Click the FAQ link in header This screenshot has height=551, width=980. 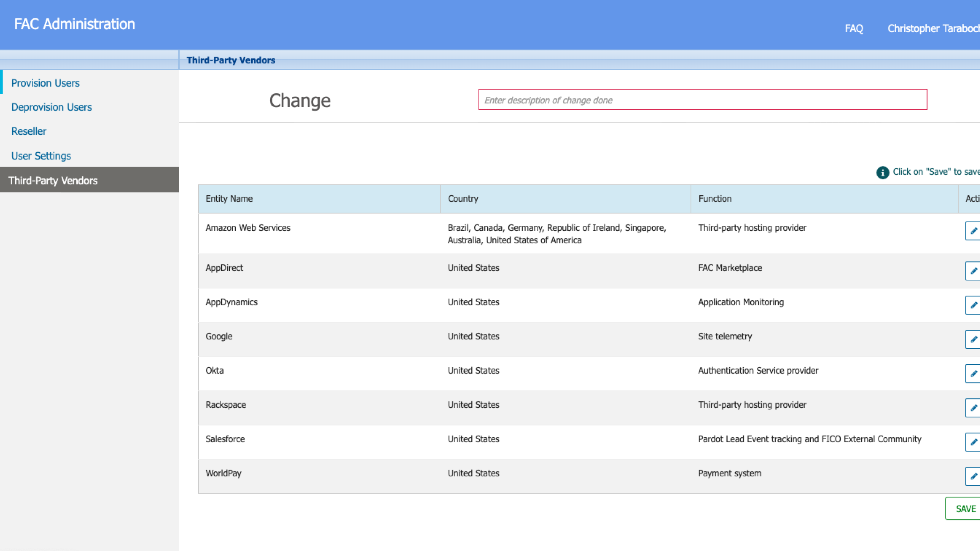(x=854, y=28)
